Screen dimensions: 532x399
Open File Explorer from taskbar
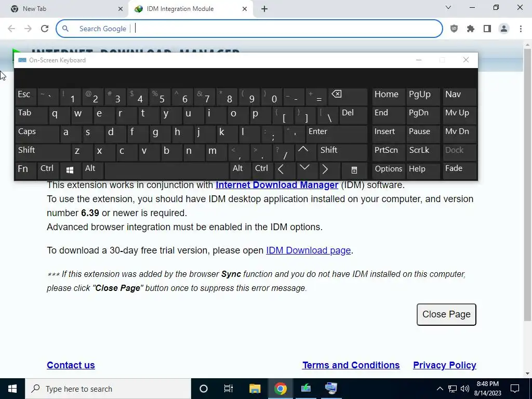pos(255,389)
